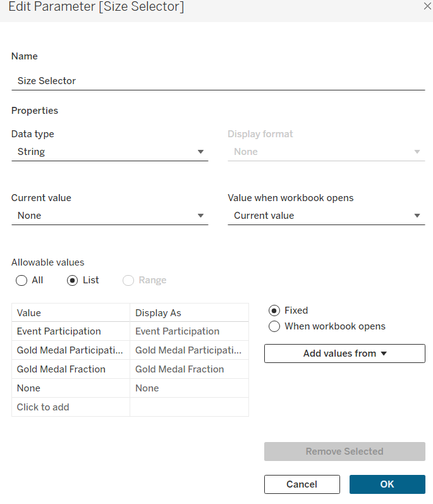
Task: Open Value when workbook opens dropdown
Action: point(326,216)
